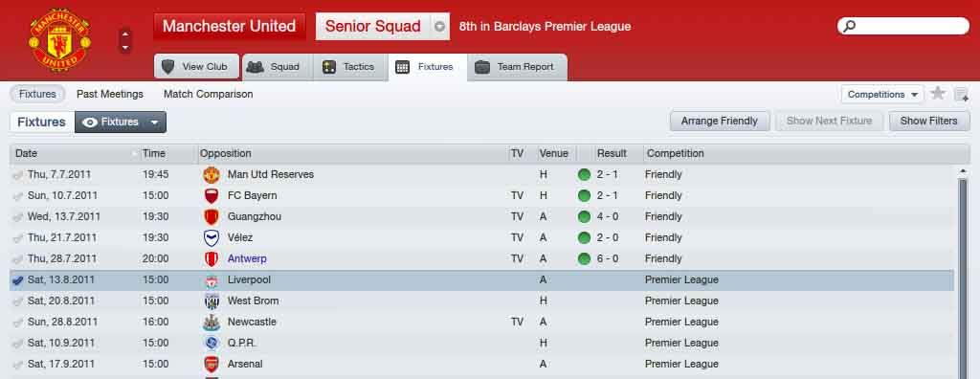980x379 pixels.
Task: Click the Manchester United club crest
Action: click(x=59, y=40)
